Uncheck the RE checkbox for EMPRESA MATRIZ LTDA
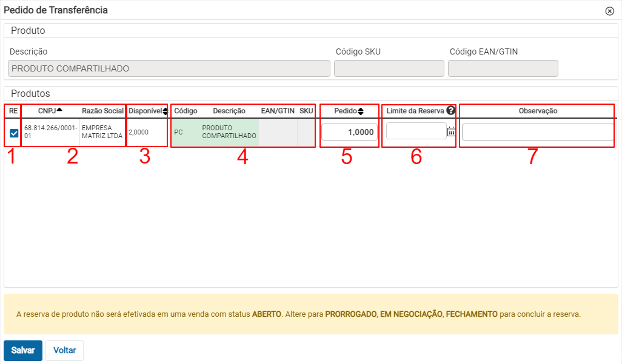Image resolution: width=622 pixels, height=364 pixels. (x=14, y=133)
